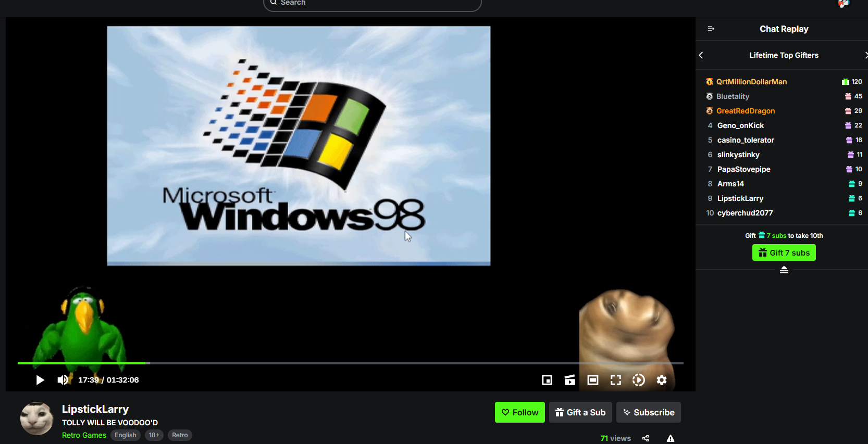The width and height of the screenshot is (868, 444).
Task: Collapse the Chat Replay panel
Action: [711, 29]
